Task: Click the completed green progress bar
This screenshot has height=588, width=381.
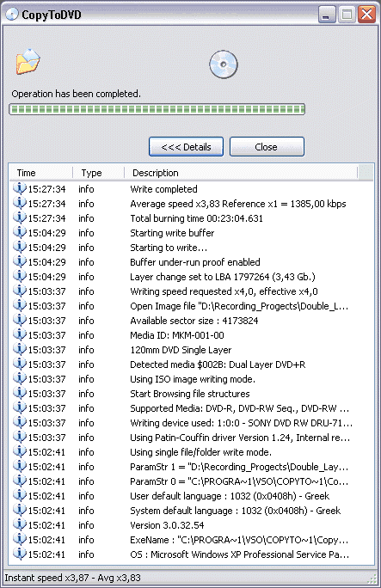Action: coord(157,109)
